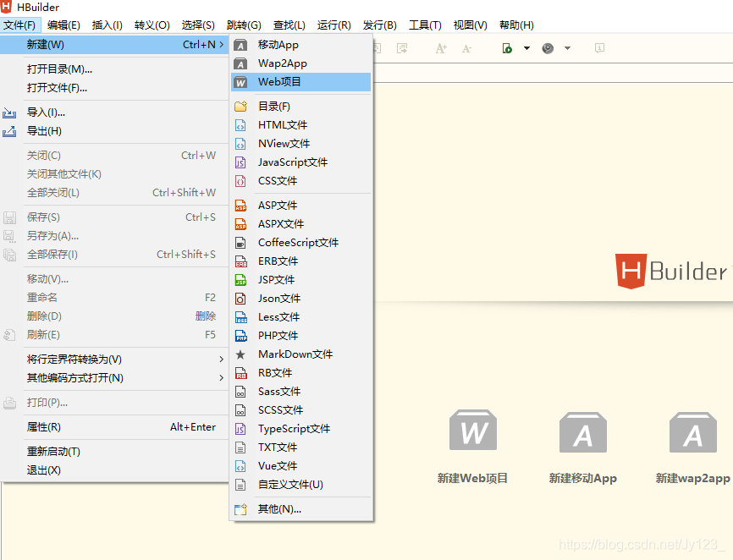The width and height of the screenshot is (733, 560).
Task: Click the 移动App project icon in submenu
Action: point(240,45)
